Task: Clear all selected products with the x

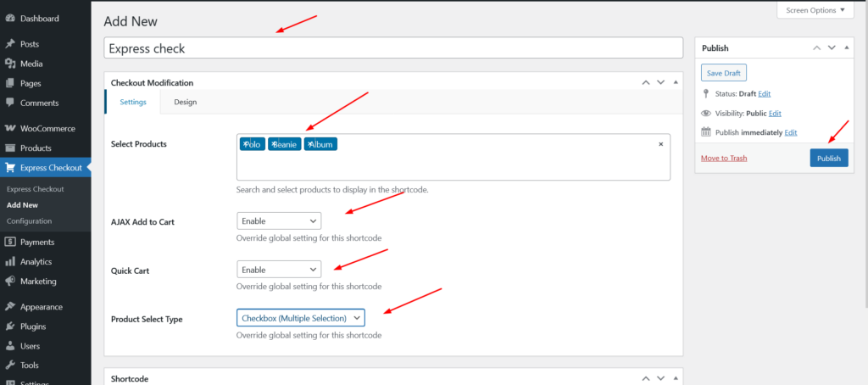Action: pos(661,144)
